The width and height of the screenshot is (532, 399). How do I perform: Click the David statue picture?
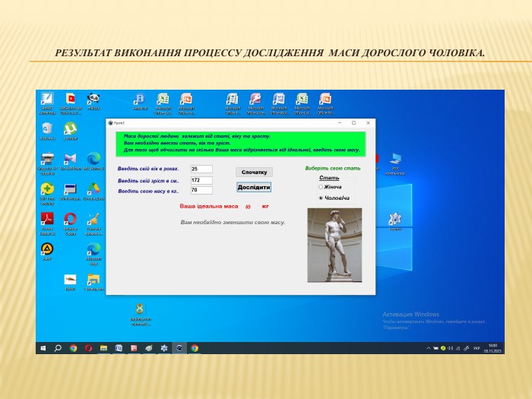point(334,245)
